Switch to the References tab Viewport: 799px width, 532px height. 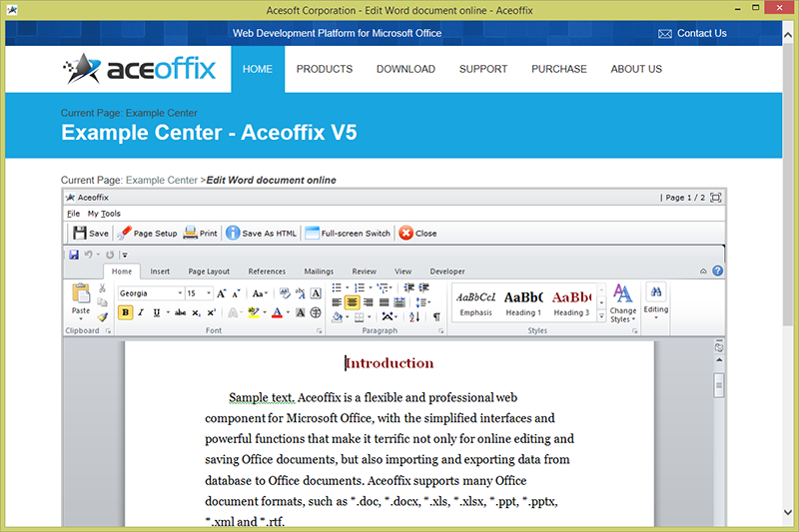267,271
